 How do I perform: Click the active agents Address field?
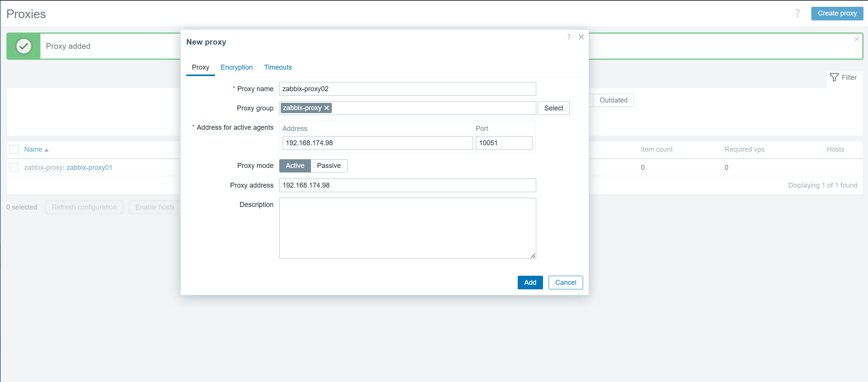tap(378, 143)
